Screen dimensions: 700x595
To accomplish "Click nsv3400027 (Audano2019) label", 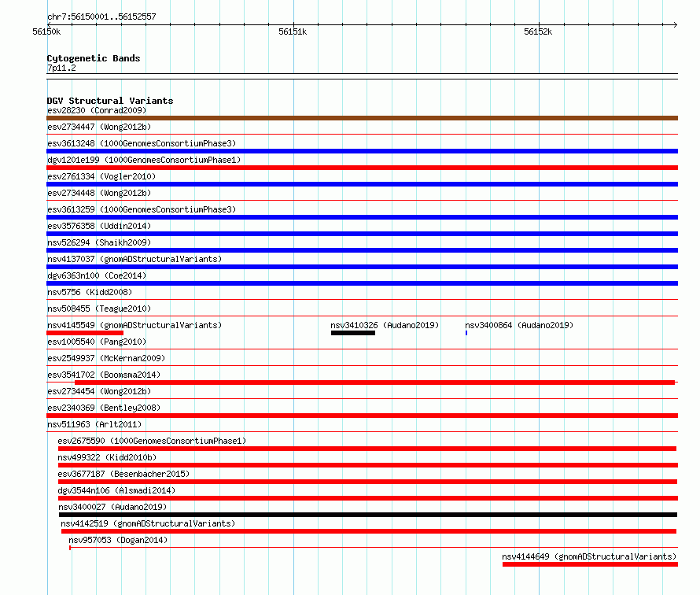I will [112, 507].
